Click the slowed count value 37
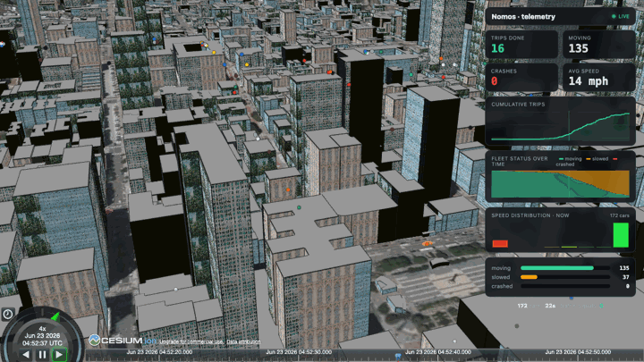The height and width of the screenshot is (362, 644). tap(625, 277)
